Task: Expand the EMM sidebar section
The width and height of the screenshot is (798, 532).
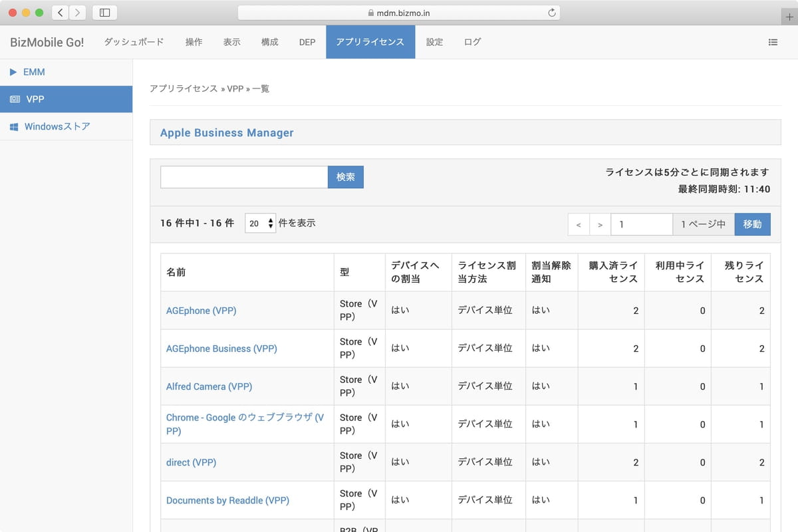Action: [66, 72]
